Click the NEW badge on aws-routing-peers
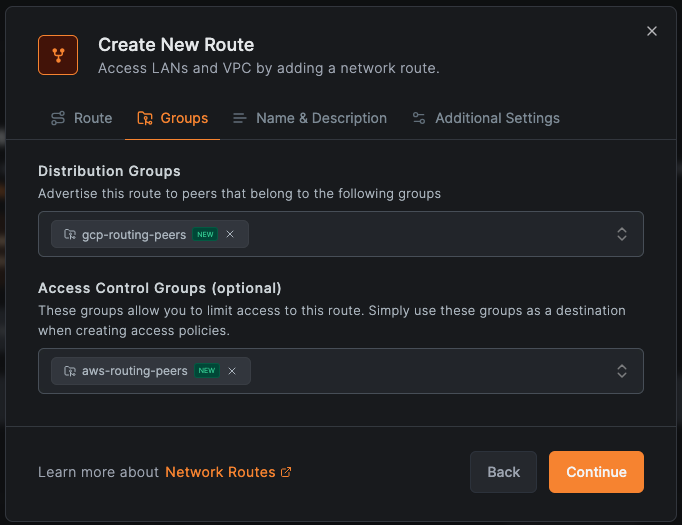The image size is (682, 525). pos(206,371)
